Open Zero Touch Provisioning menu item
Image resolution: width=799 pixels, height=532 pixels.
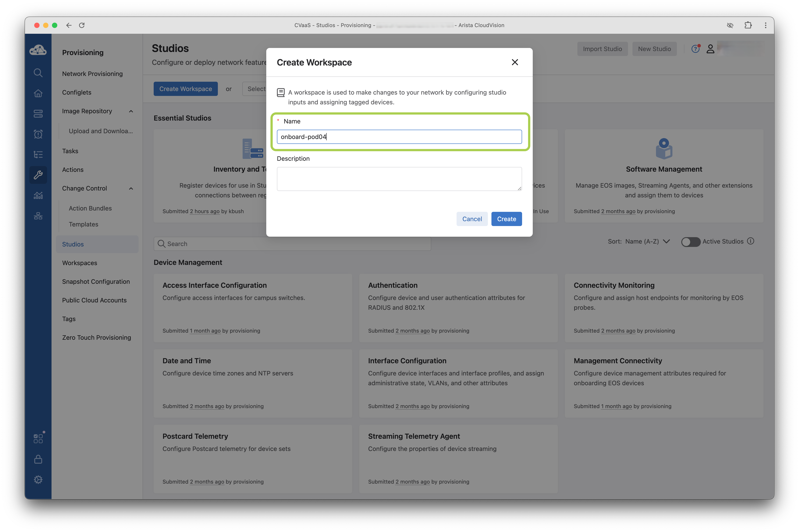tap(96, 337)
